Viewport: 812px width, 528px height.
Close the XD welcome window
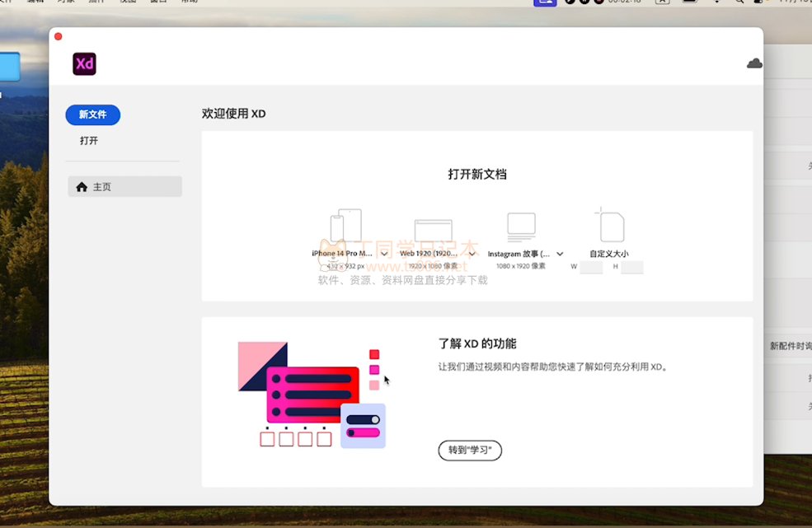58,36
